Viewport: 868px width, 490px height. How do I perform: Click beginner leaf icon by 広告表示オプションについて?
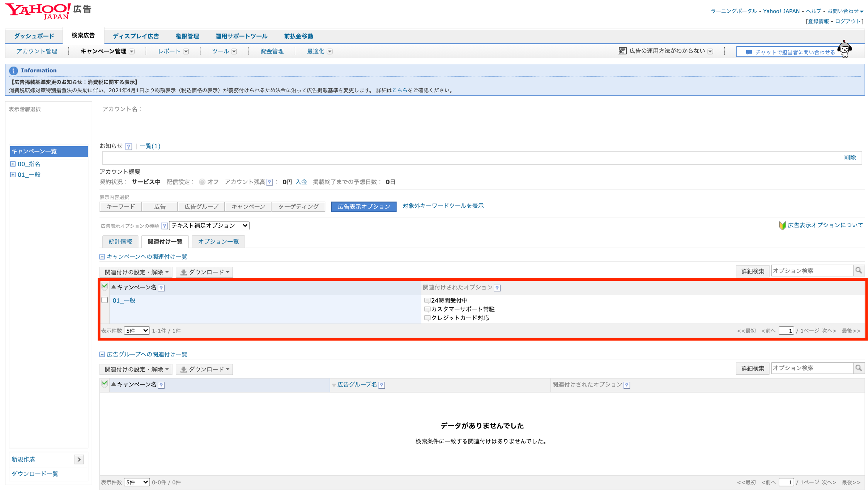point(782,225)
